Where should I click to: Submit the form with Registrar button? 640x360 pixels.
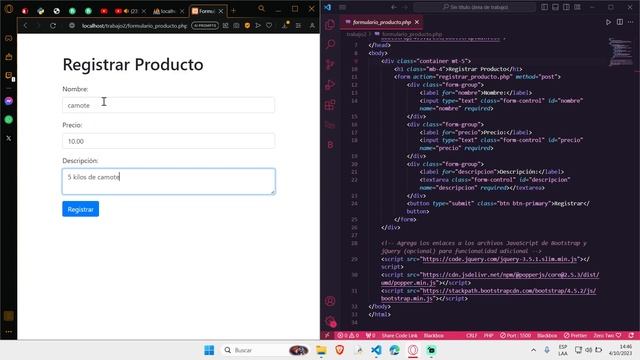[x=80, y=209]
